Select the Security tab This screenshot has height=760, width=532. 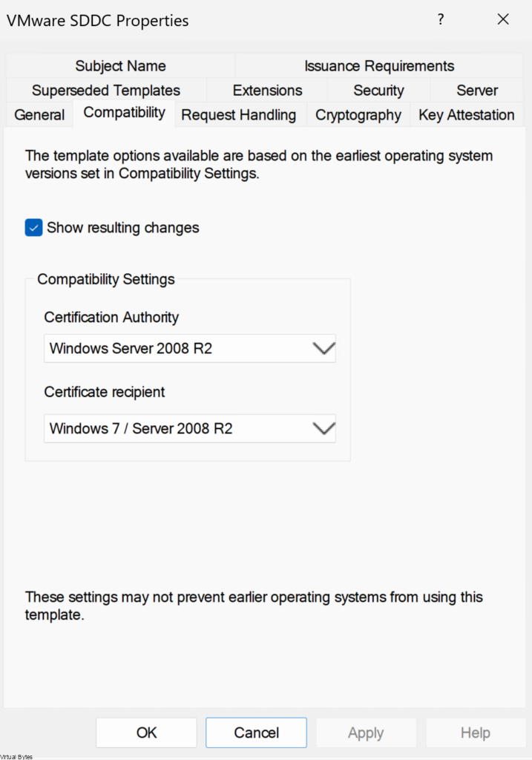tap(378, 91)
